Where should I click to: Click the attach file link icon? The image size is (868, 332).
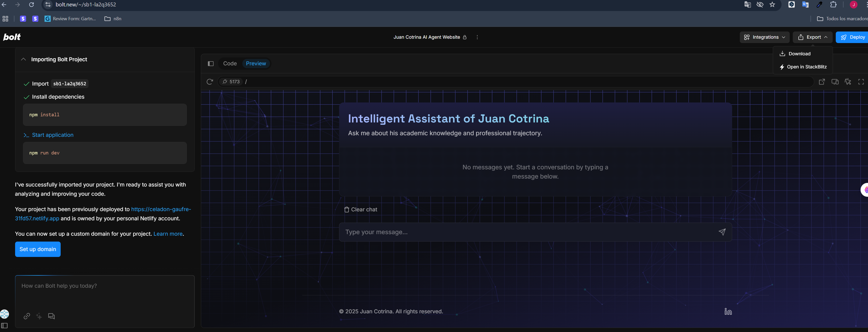point(27,316)
